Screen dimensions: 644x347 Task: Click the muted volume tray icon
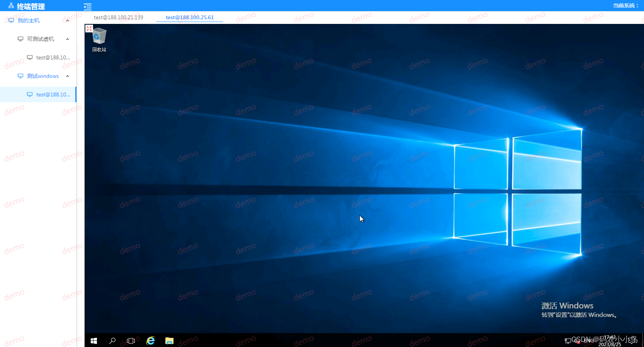click(577, 341)
